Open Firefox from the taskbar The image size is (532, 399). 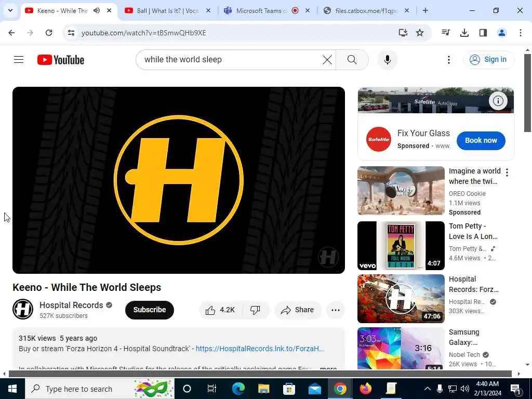[x=365, y=389]
